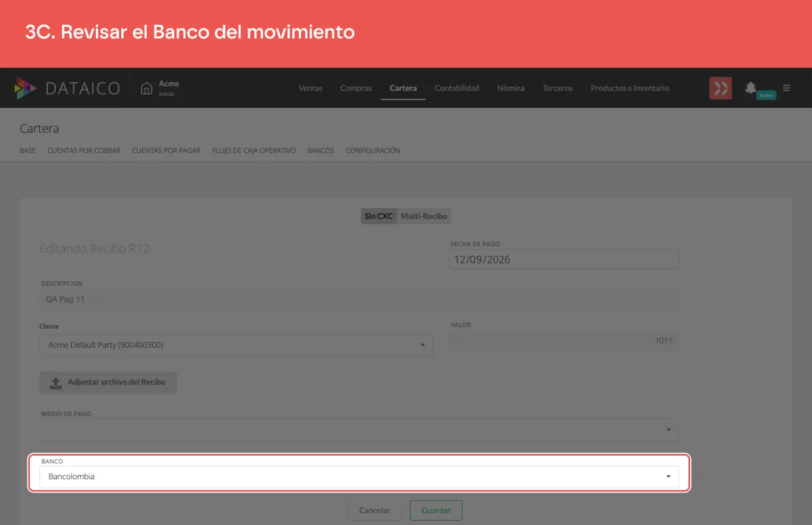Open the Nómina menu
The height and width of the screenshot is (525, 812).
(511, 88)
